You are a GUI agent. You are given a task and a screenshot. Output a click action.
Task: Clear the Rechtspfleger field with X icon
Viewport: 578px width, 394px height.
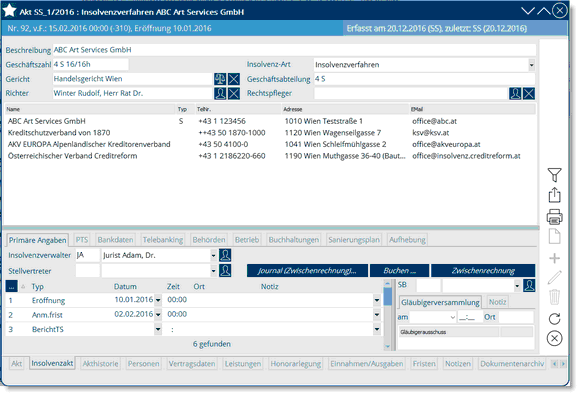coord(529,94)
